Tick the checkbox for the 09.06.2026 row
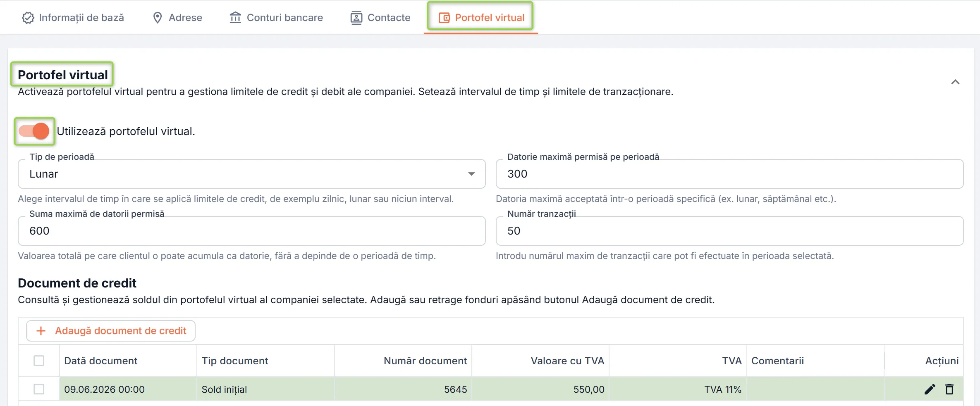Viewport: 980px width, 406px height. point(39,389)
